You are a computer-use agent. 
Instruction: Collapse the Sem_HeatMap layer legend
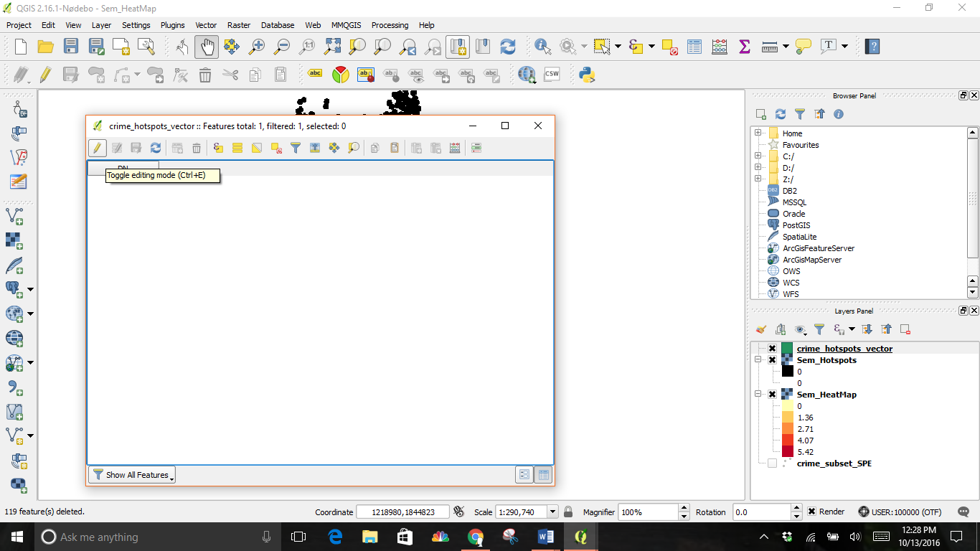758,395
